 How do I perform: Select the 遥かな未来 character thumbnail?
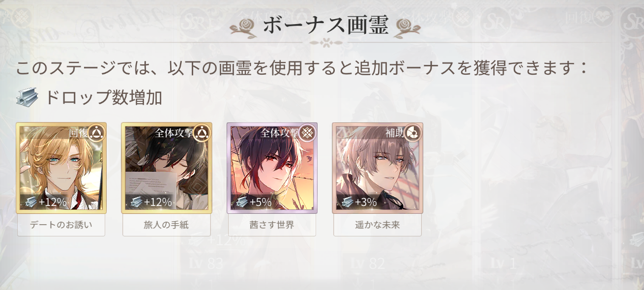click(378, 168)
